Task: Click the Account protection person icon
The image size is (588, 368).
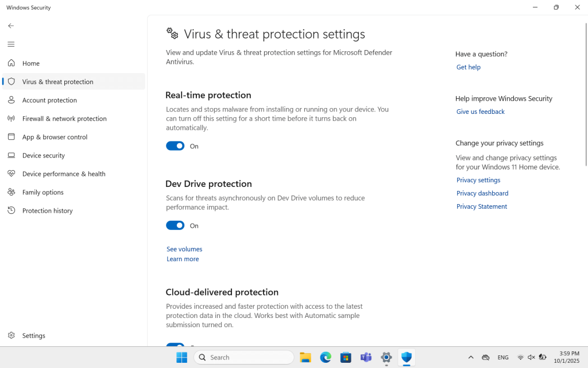Action: 11,100
